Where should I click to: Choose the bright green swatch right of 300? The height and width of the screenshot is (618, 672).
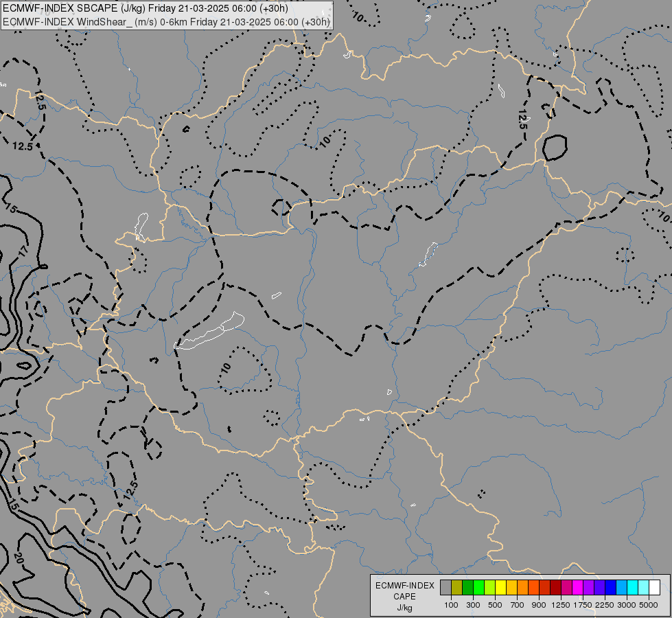(478, 587)
